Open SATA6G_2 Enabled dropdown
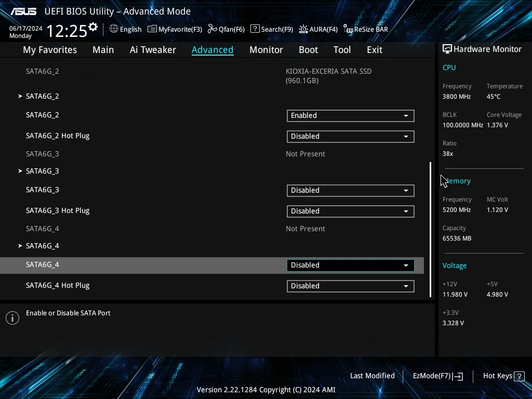This screenshot has width=532, height=399. point(351,116)
